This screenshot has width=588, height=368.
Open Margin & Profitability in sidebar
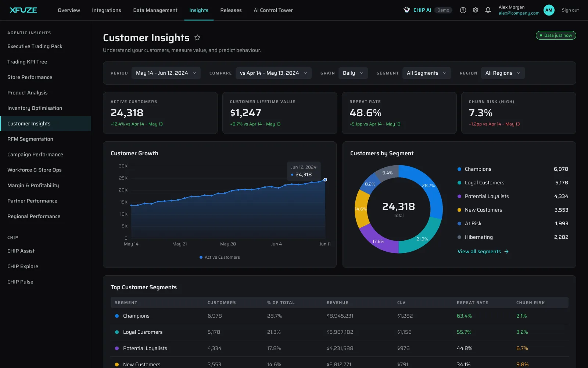pyautogui.click(x=46, y=185)
